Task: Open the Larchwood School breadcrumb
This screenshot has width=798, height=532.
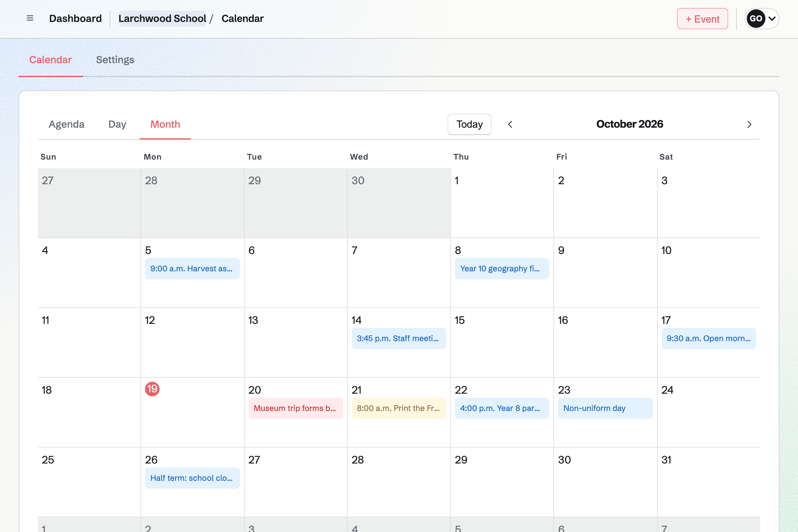Action: pos(162,19)
